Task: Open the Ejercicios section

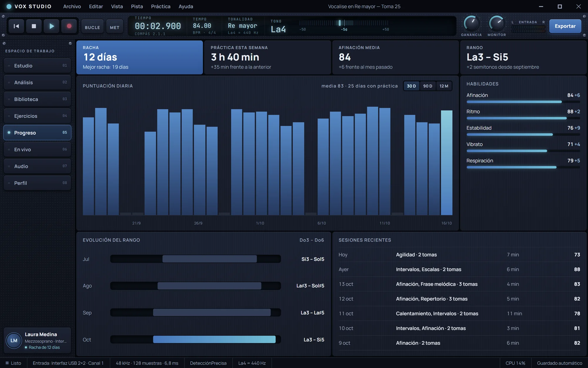Action: click(37, 116)
